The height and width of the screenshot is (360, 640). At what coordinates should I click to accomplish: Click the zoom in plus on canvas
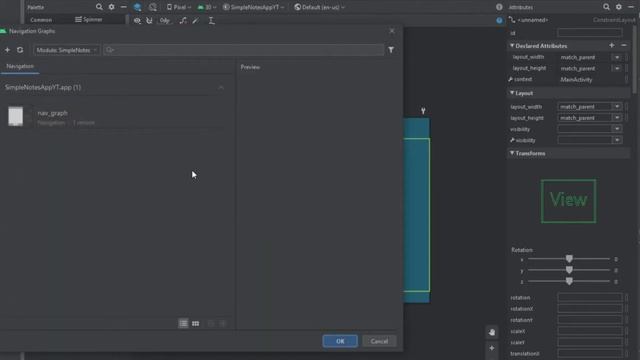pyautogui.click(x=492, y=348)
